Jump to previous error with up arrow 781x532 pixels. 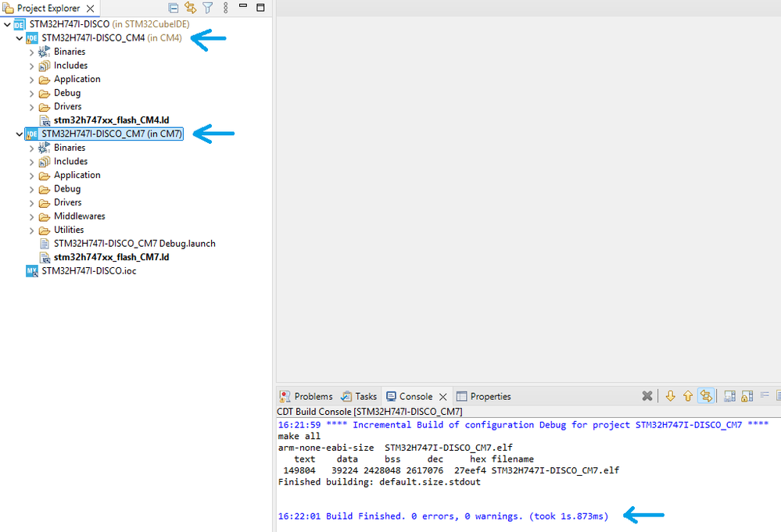(688, 396)
